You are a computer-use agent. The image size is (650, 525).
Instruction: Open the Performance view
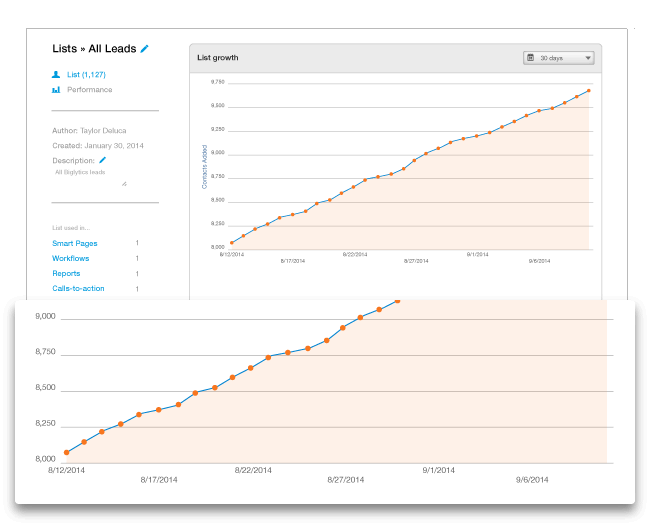click(90, 90)
